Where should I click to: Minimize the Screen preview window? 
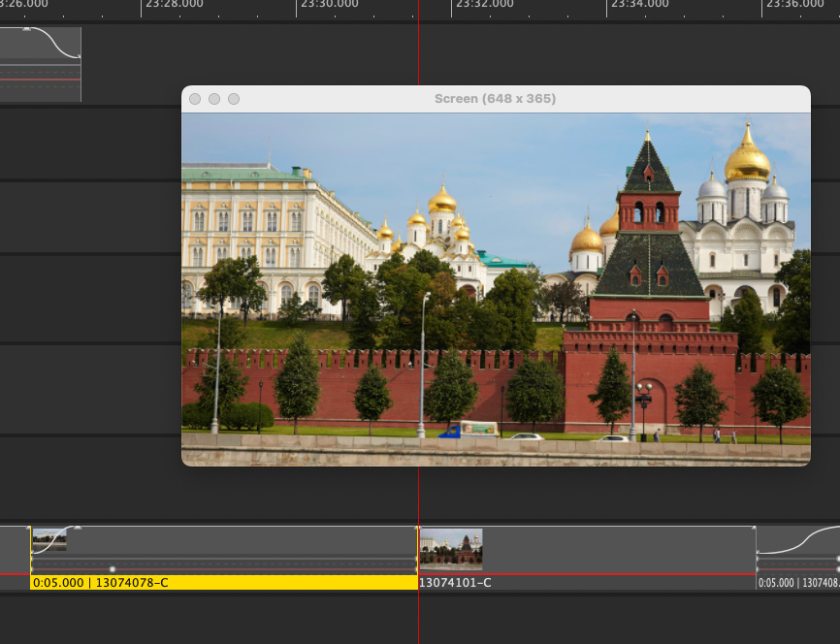click(x=214, y=99)
